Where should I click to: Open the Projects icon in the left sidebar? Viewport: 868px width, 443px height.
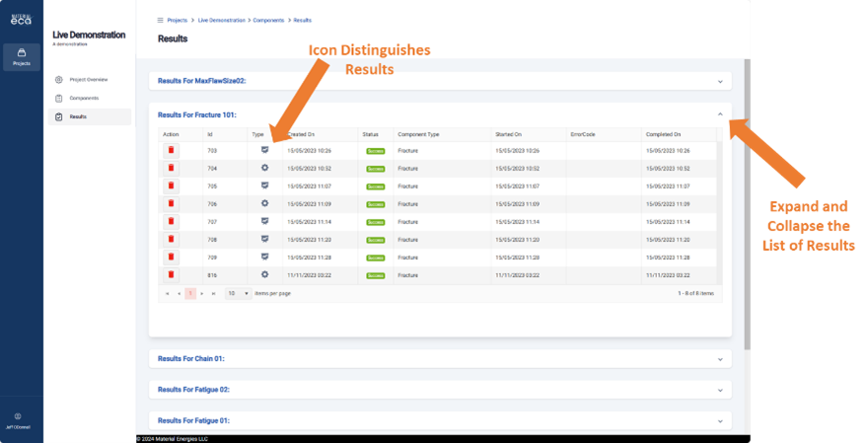(22, 57)
